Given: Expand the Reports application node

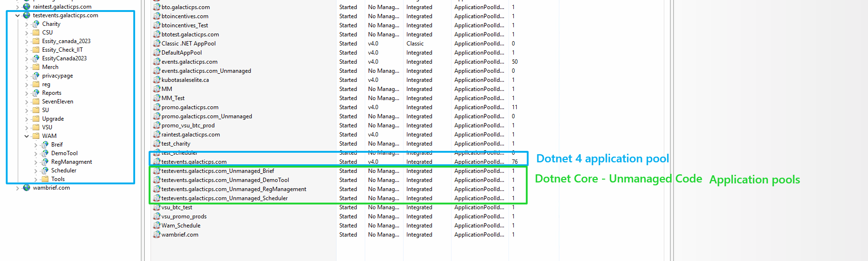Looking at the screenshot, I should (x=27, y=93).
